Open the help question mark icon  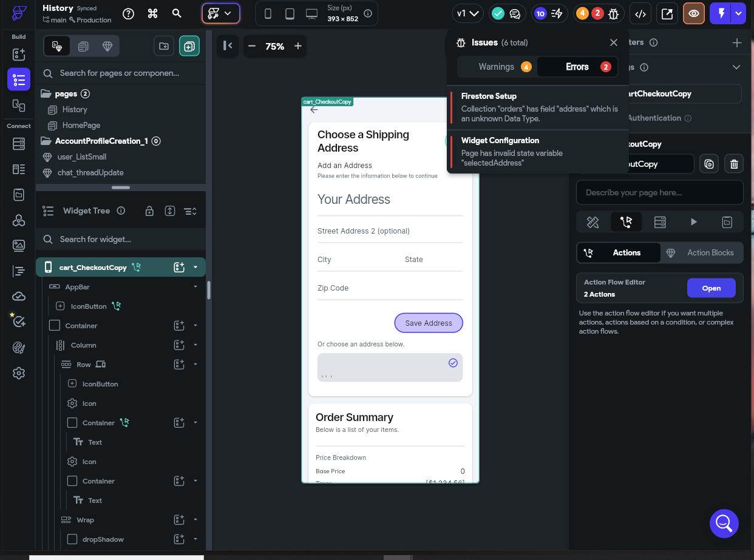[x=128, y=14]
